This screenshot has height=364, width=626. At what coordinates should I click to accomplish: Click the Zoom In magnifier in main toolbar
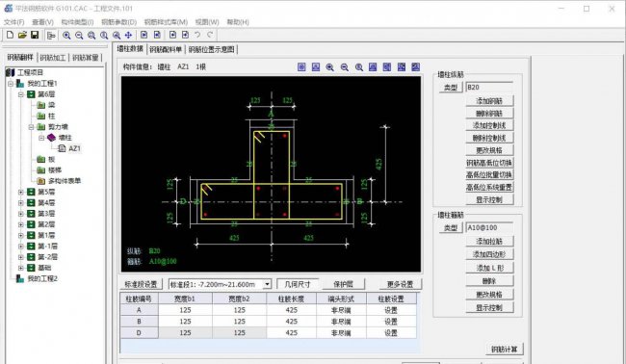pyautogui.click(x=66, y=36)
